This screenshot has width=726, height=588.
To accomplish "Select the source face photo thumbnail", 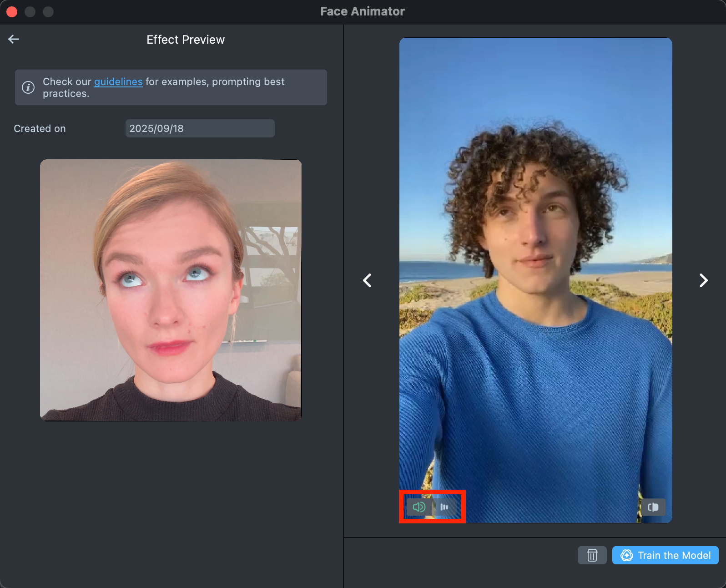I will tap(171, 290).
